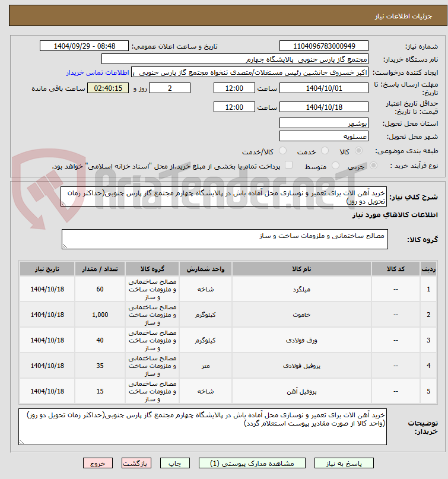Click the شماره نیاز number field
Viewport: 448px width, 479px height.
tap(324, 46)
